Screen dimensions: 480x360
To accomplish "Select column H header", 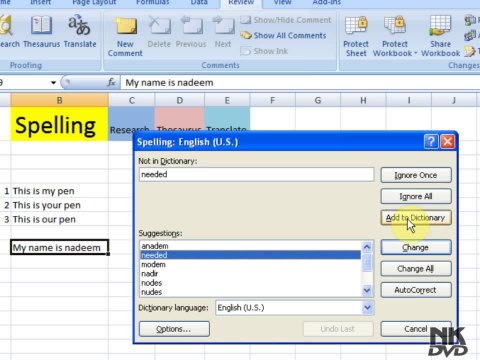I will [363, 100].
